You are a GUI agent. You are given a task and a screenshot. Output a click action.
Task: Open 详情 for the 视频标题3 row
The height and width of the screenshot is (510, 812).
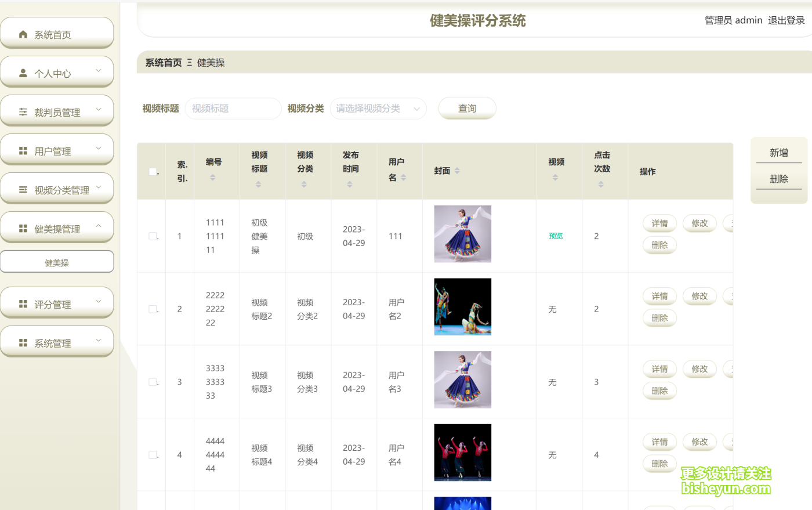pyautogui.click(x=659, y=369)
